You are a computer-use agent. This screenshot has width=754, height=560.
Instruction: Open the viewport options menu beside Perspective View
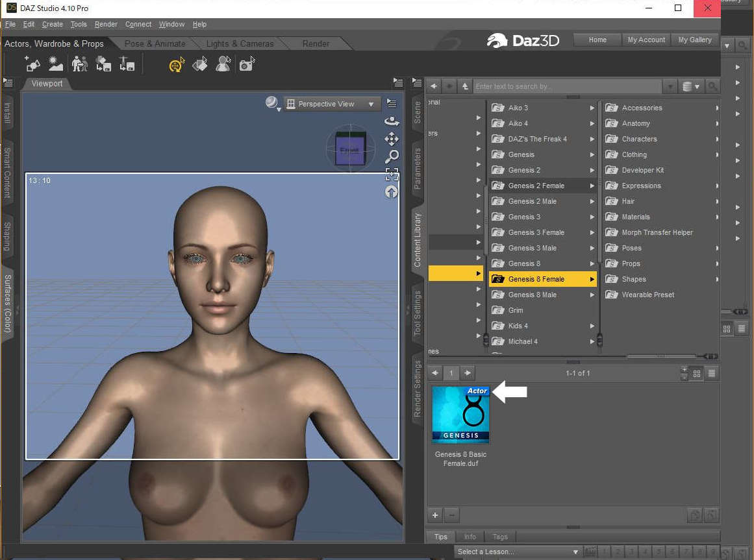(x=392, y=104)
